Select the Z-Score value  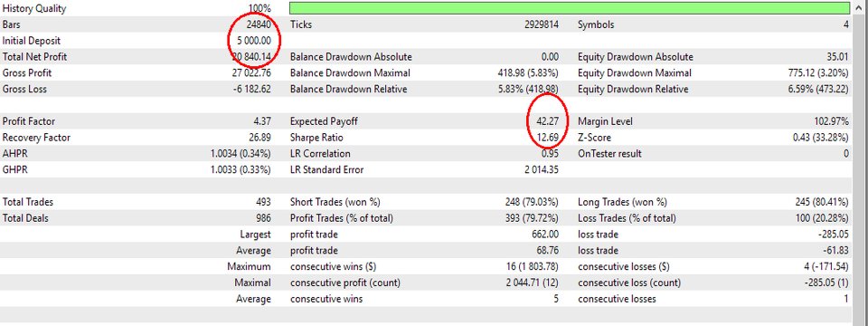821,138
